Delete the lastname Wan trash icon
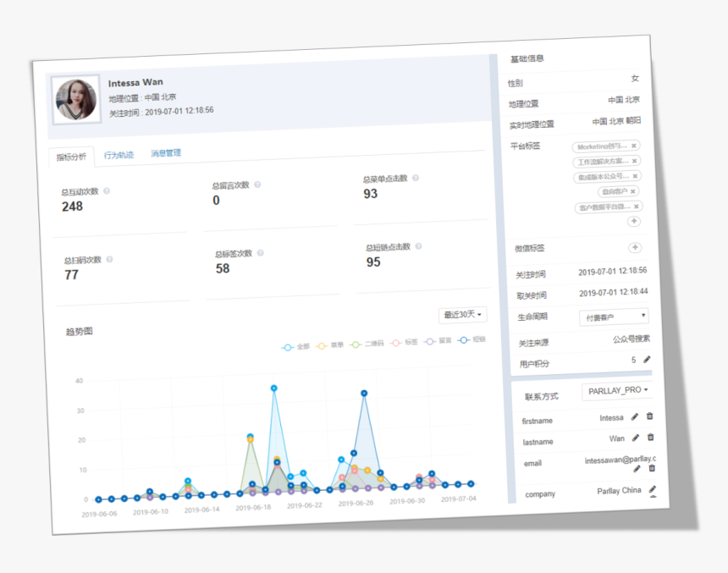The height and width of the screenshot is (573, 728). point(650,437)
